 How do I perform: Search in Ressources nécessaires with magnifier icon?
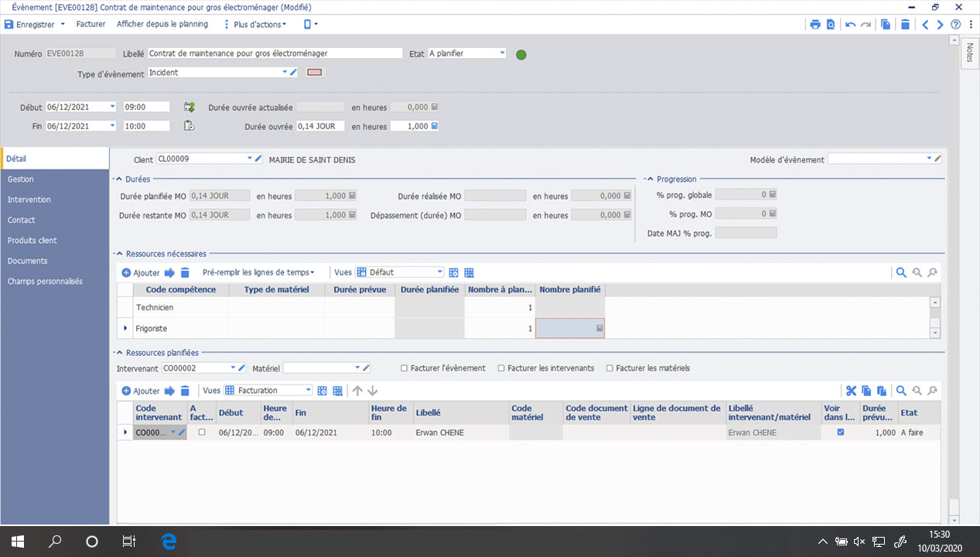click(901, 272)
